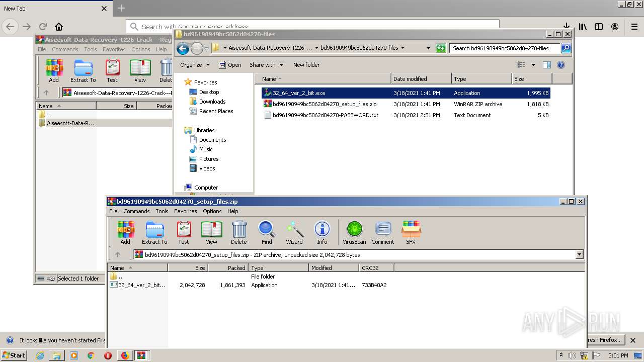Open Favorites menu in setup_files.zip window

[x=186, y=211]
